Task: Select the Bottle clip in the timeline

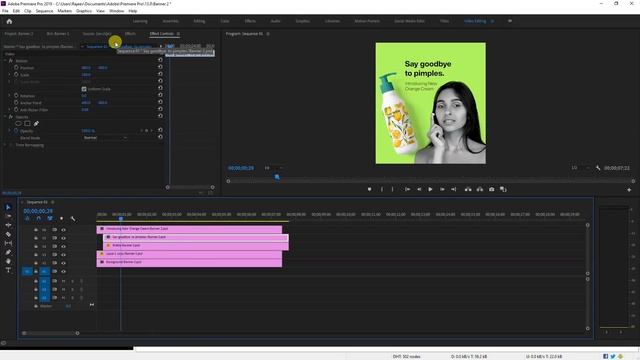Action: pos(196,246)
